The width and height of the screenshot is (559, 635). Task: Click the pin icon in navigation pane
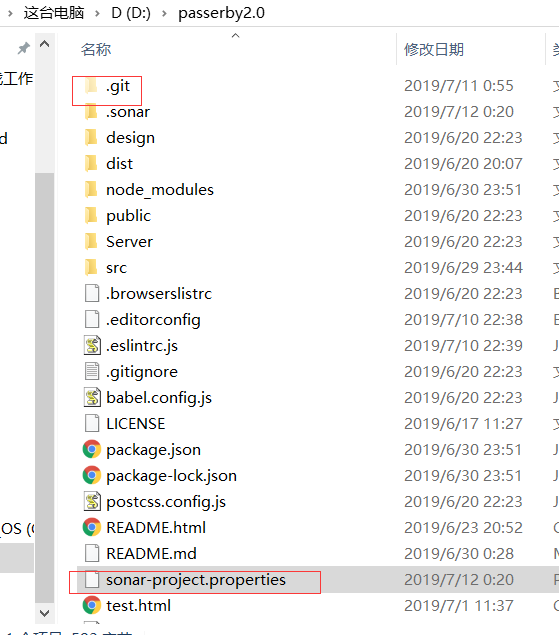(x=23, y=48)
